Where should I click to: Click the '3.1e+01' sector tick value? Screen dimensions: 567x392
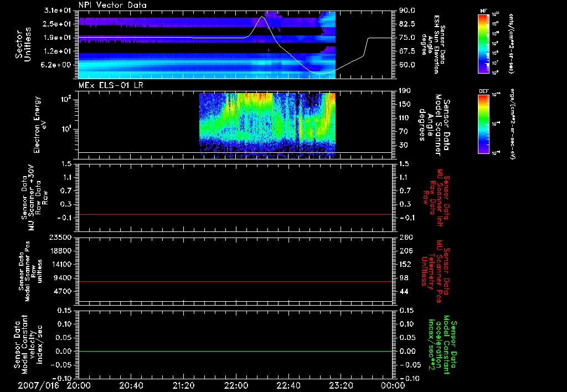[x=58, y=10]
